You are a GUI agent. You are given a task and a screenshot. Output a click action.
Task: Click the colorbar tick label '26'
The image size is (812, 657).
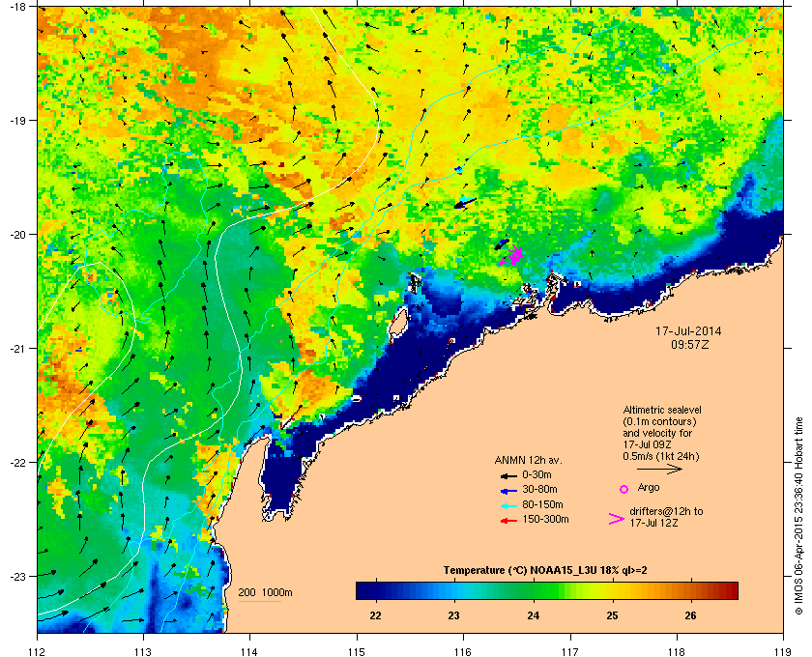coord(691,615)
